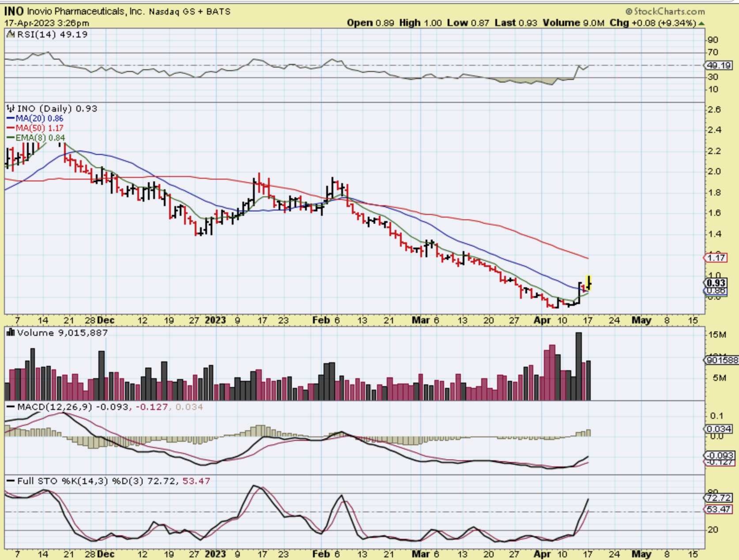Click the 5M volume axis label
The height and width of the screenshot is (560, 739).
[x=720, y=378]
